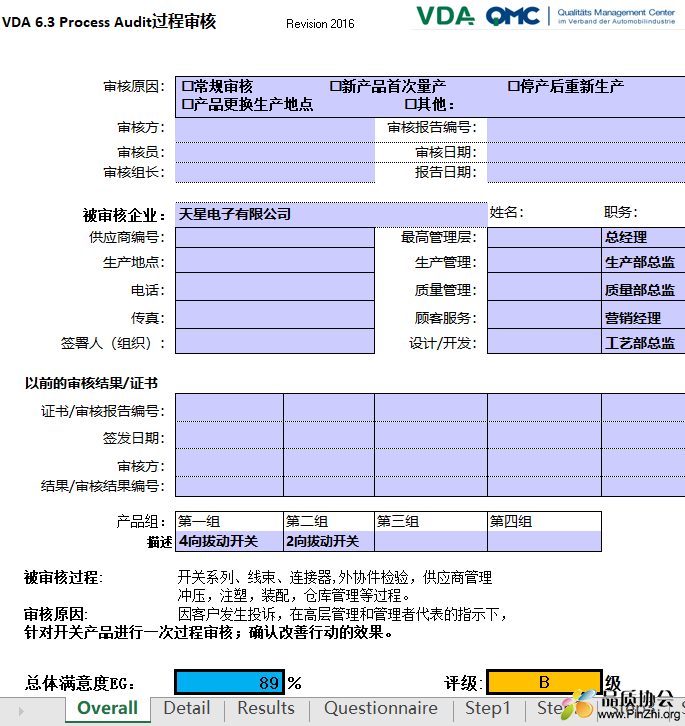685x726 pixels.
Task: Tick the 产品更换生产地点 checkbox
Action: click(x=187, y=104)
